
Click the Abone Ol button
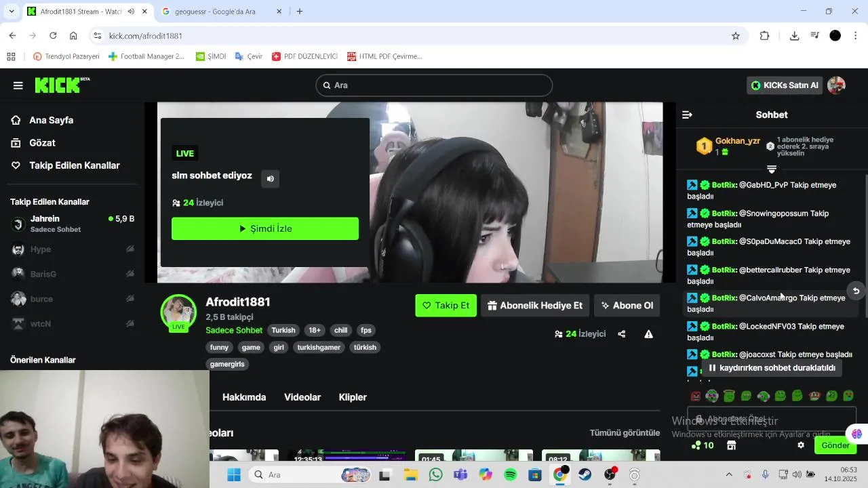point(627,306)
